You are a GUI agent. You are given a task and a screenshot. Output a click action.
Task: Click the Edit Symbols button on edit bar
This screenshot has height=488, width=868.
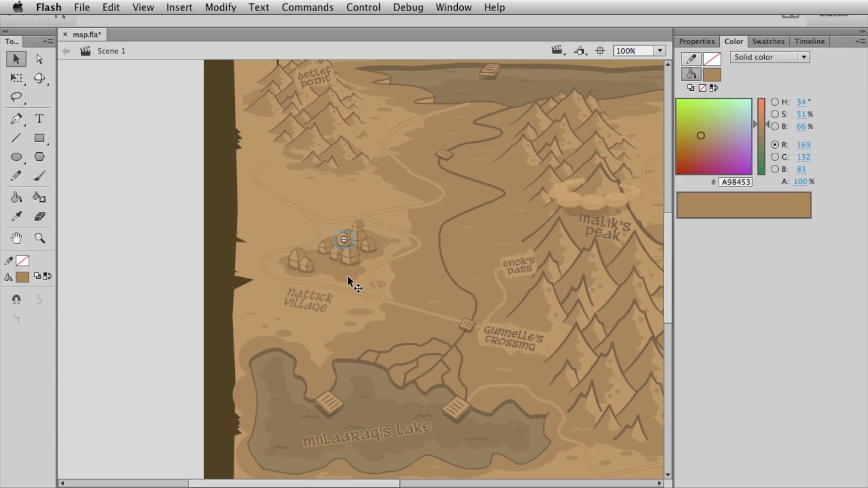581,50
